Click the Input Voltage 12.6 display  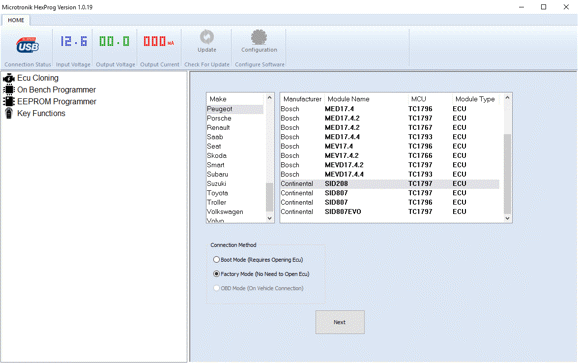(x=73, y=41)
